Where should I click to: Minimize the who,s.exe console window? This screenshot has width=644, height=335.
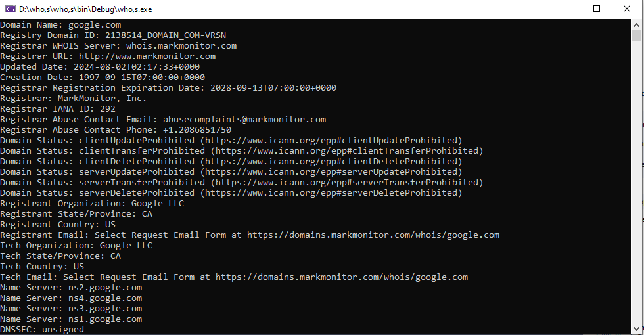click(566, 9)
